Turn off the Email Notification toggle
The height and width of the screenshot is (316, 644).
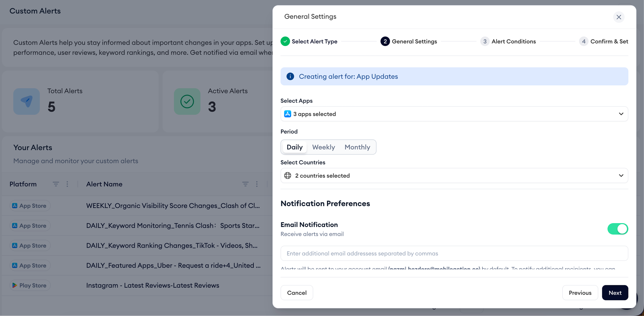[x=617, y=229]
